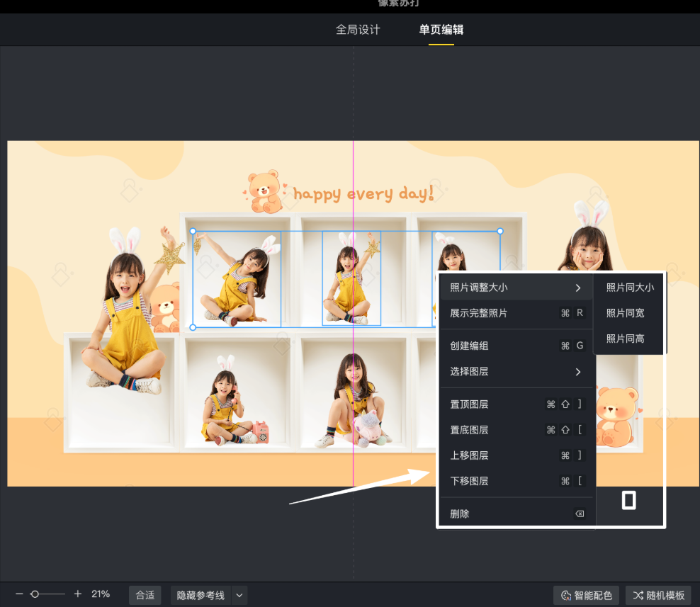Switch to the 全局设计 tab
The height and width of the screenshot is (607, 700).
pos(358,30)
